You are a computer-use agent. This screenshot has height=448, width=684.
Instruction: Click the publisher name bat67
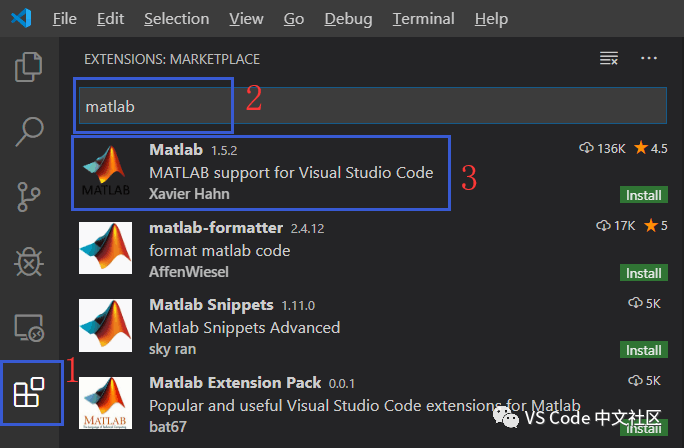[x=168, y=426]
